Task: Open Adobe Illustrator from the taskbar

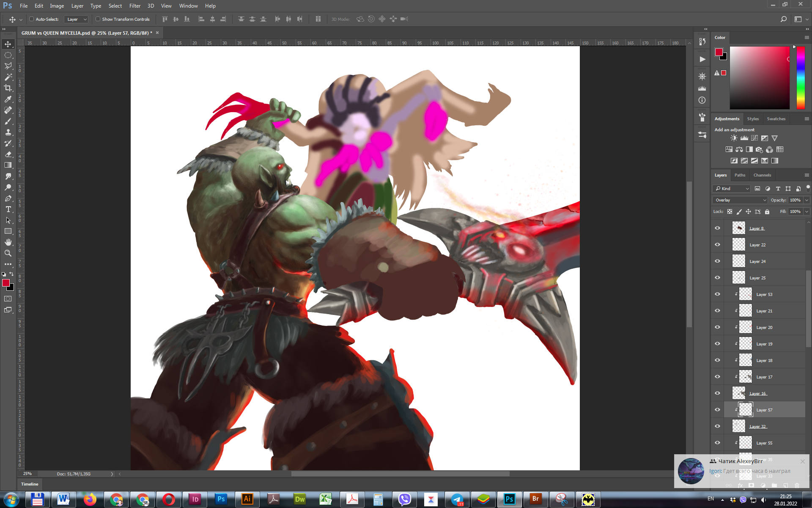Action: coord(247,500)
